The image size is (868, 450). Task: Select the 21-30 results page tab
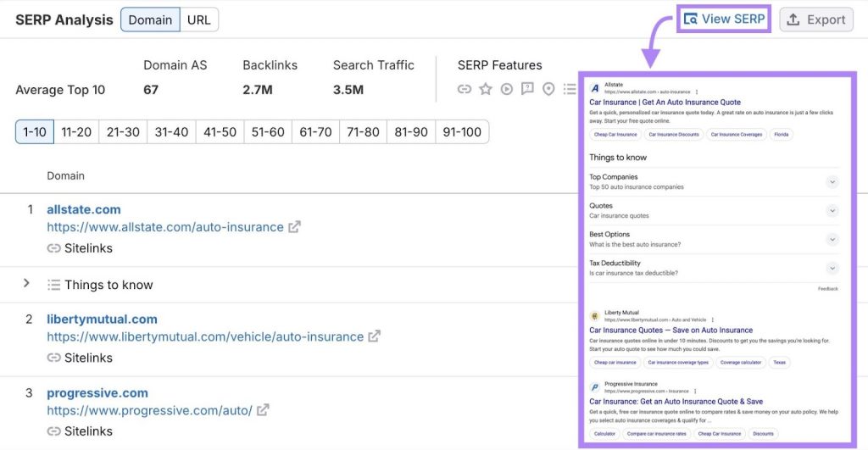(123, 131)
